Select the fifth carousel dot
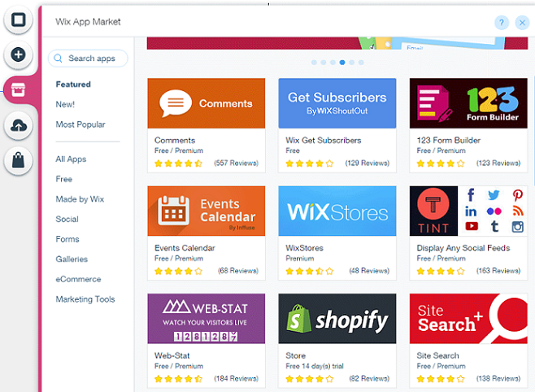This screenshot has width=535, height=392. 352,63
